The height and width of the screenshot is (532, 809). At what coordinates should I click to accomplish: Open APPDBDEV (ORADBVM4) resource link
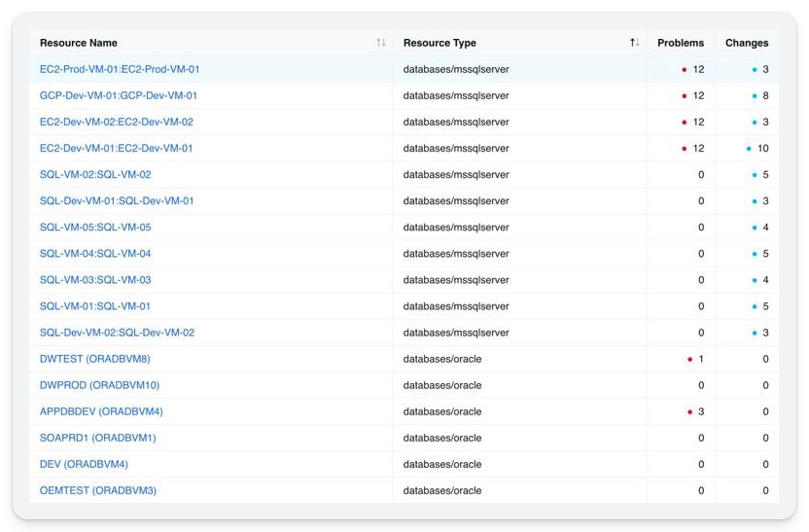tap(101, 411)
